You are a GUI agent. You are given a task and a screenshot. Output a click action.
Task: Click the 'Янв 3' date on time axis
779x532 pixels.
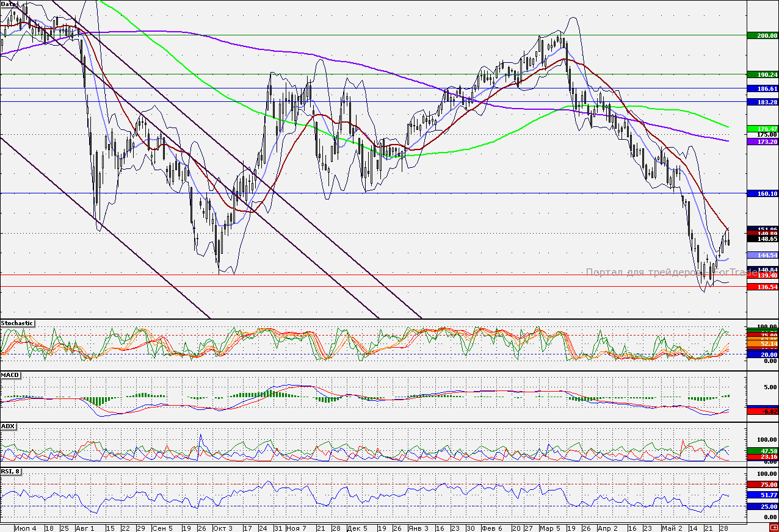tap(418, 528)
